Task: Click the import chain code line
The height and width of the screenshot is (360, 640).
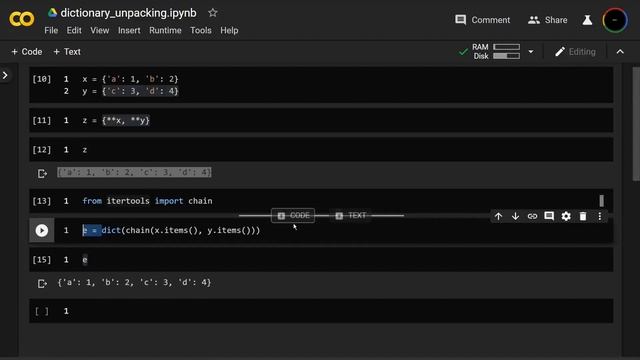Action: point(147,201)
